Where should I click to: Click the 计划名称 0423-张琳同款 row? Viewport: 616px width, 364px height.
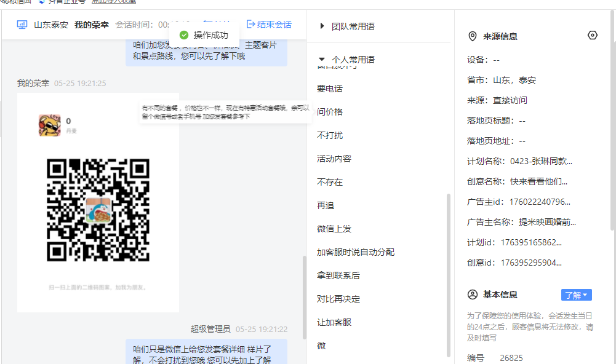tap(519, 161)
